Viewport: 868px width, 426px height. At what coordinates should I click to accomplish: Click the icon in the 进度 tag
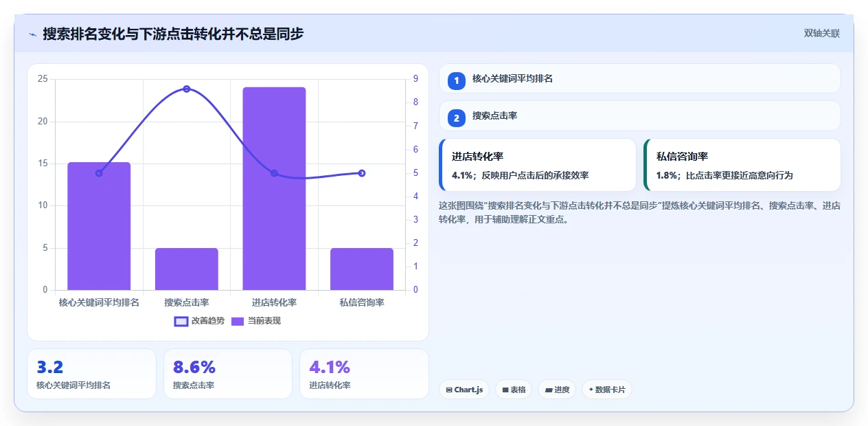coord(549,390)
